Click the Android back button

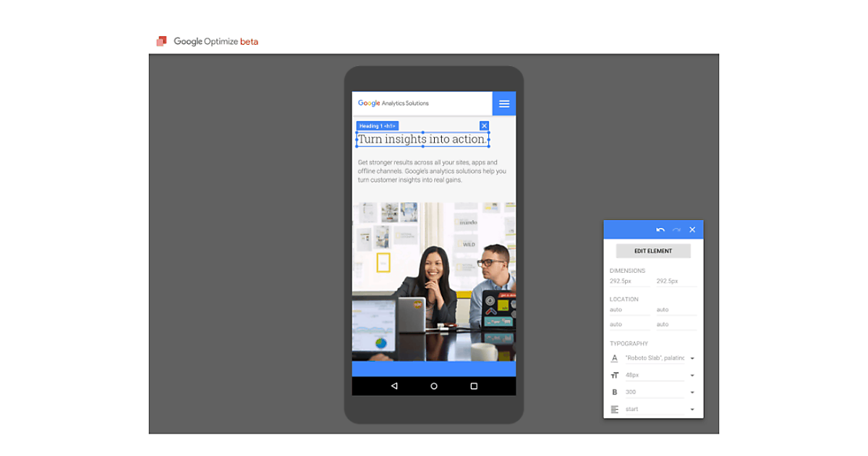[394, 386]
